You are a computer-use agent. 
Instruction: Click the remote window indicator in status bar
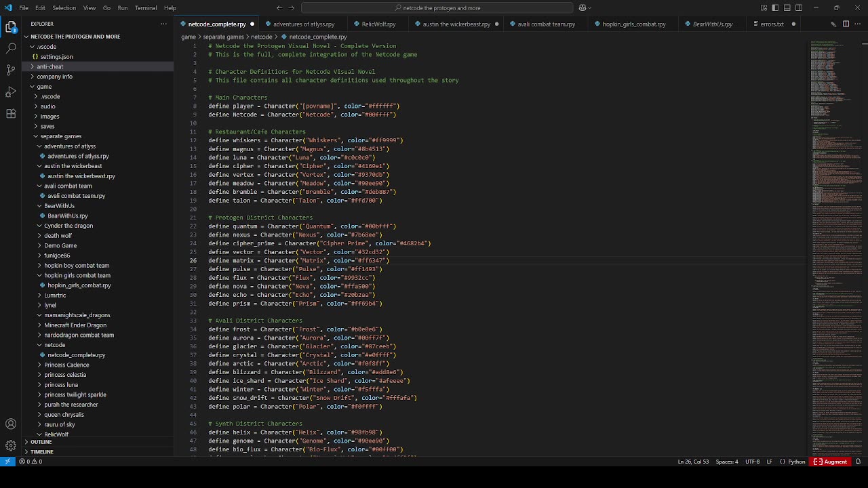click(x=7, y=462)
